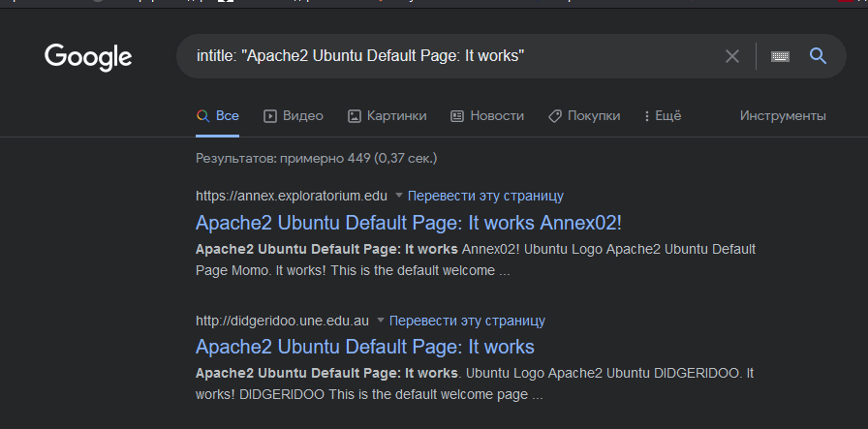Viewport: 868px width, 429px height.
Task: Open the on-screen keyboard icon
Action: point(780,57)
